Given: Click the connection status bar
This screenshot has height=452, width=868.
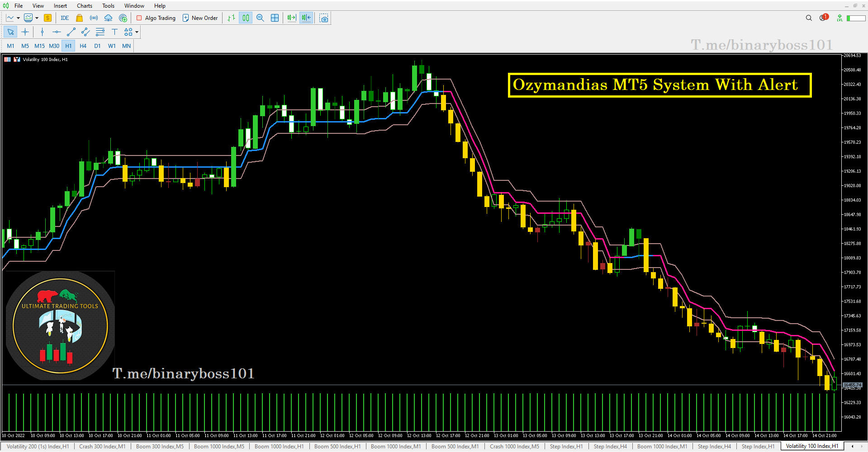Looking at the screenshot, I should pos(856,18).
